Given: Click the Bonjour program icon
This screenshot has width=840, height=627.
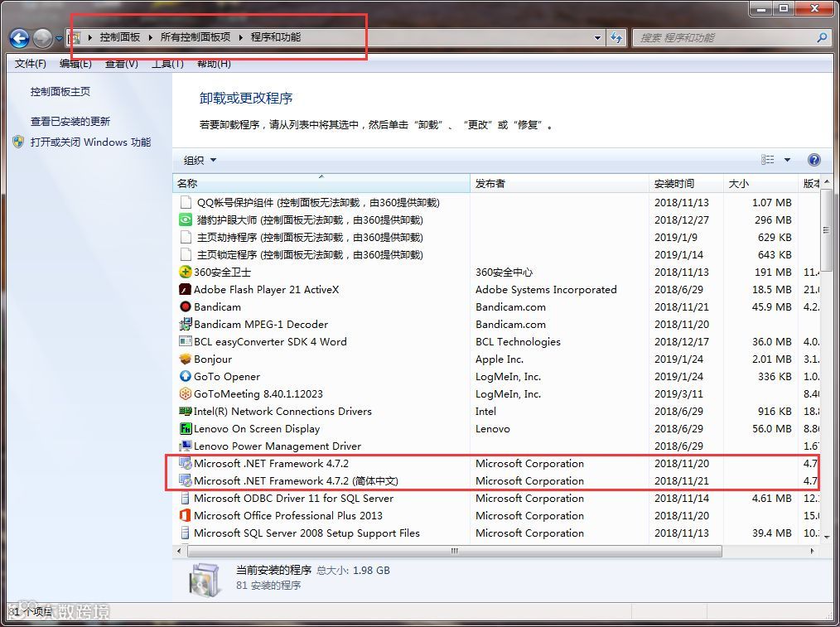Looking at the screenshot, I should click(x=186, y=359).
